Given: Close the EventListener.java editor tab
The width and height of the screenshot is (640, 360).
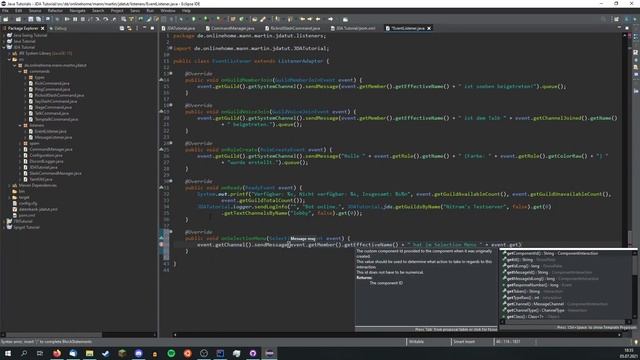Looking at the screenshot, I should coord(429,28).
